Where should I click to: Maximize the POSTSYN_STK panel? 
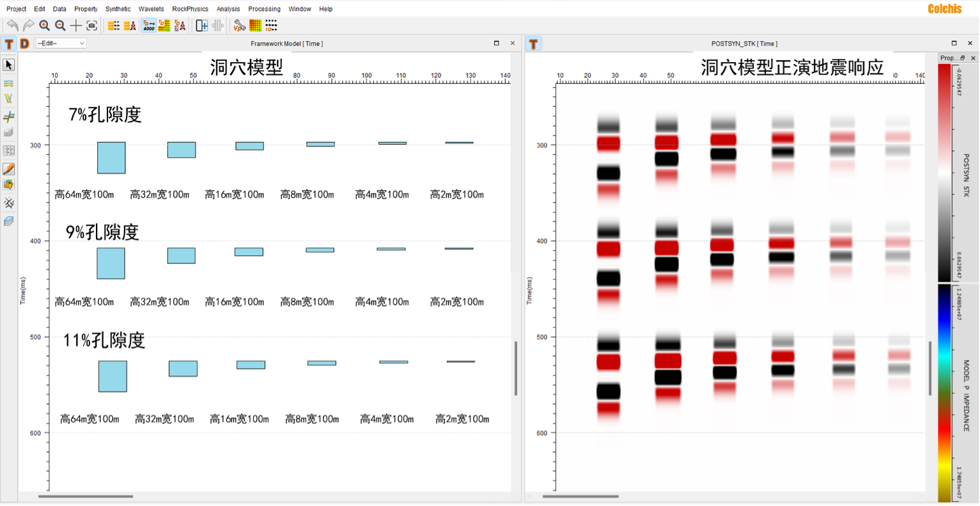coord(954,43)
